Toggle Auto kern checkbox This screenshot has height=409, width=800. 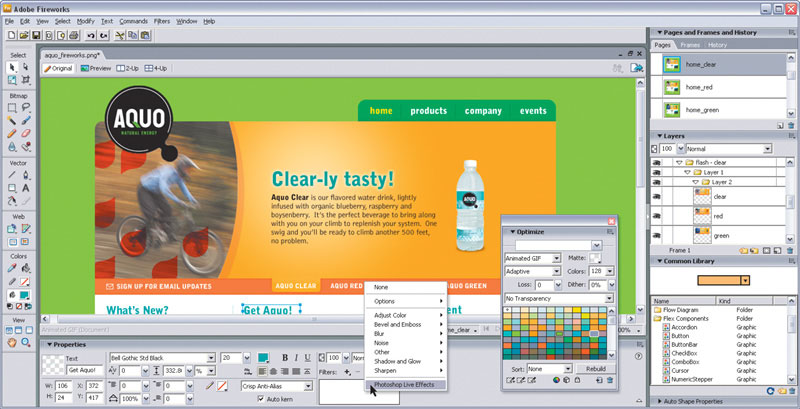click(x=261, y=399)
